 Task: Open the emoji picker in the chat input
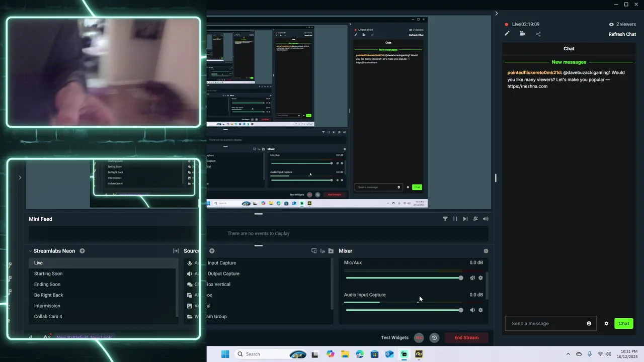589,323
